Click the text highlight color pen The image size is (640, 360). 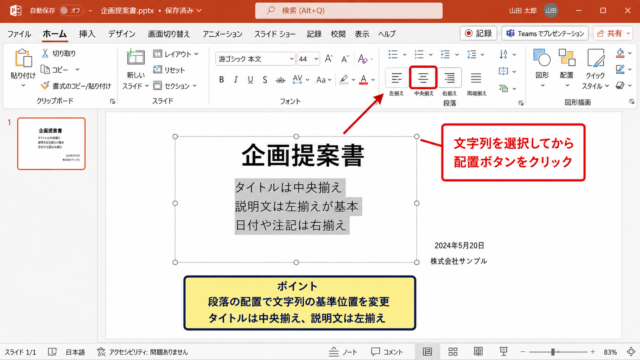[344, 80]
